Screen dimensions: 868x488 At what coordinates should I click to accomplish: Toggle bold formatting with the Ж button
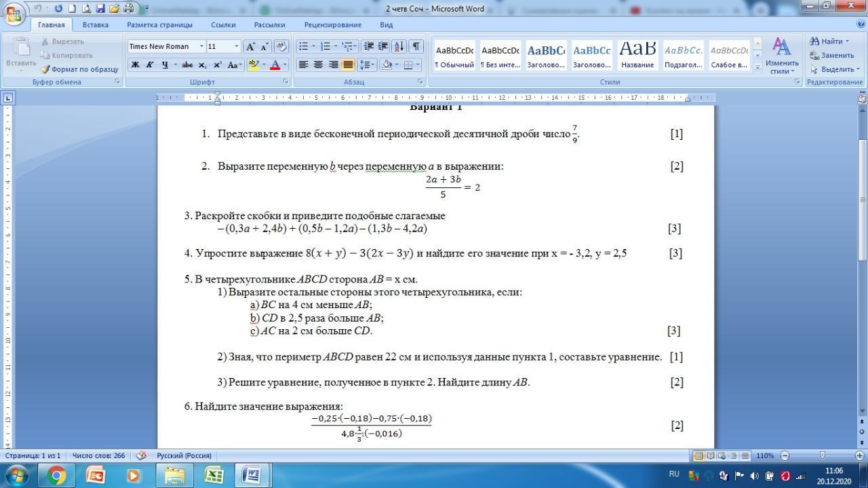click(x=135, y=65)
